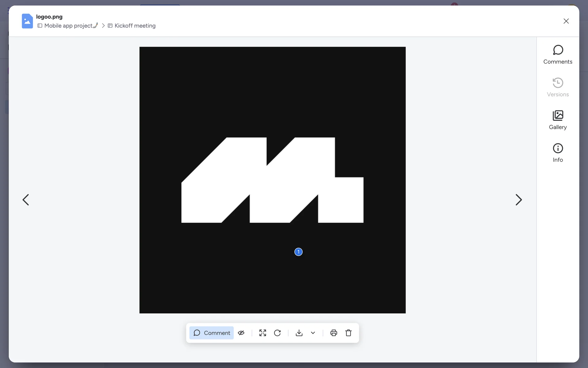Open the Comments side panel

[557, 55]
